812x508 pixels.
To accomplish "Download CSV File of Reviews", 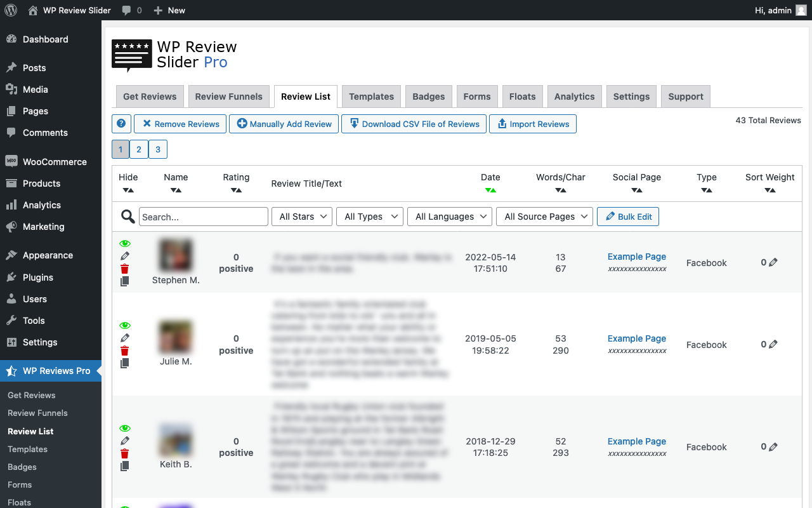I will (x=414, y=124).
